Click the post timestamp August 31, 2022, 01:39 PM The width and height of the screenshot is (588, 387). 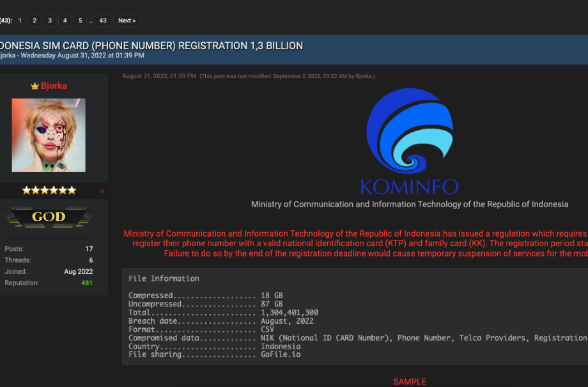(159, 76)
